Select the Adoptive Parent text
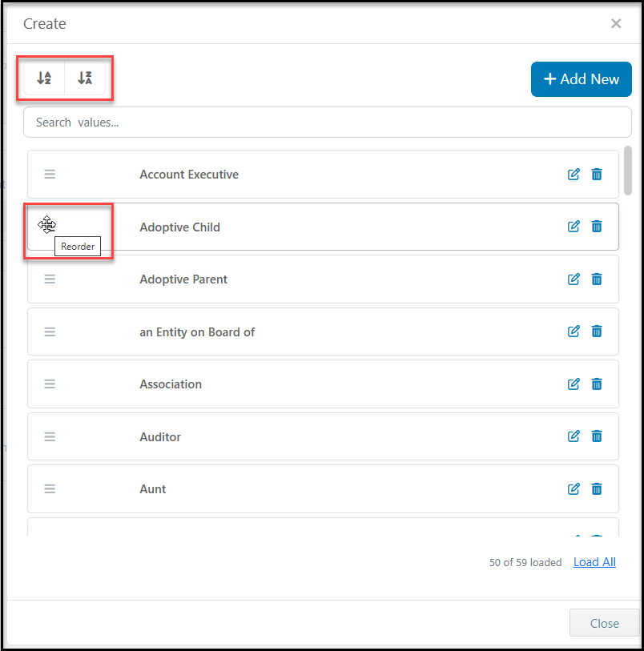This screenshot has height=651, width=644. tap(183, 279)
